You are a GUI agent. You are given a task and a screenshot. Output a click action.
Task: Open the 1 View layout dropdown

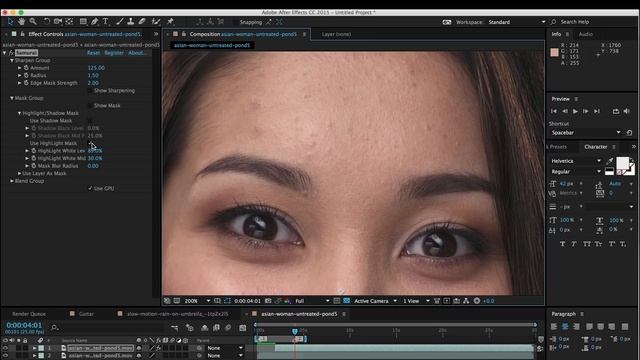point(416,301)
